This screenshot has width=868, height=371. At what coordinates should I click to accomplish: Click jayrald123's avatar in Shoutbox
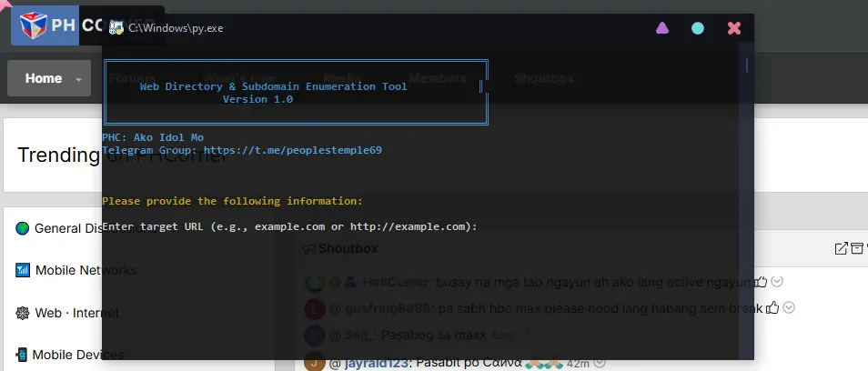[314, 363]
